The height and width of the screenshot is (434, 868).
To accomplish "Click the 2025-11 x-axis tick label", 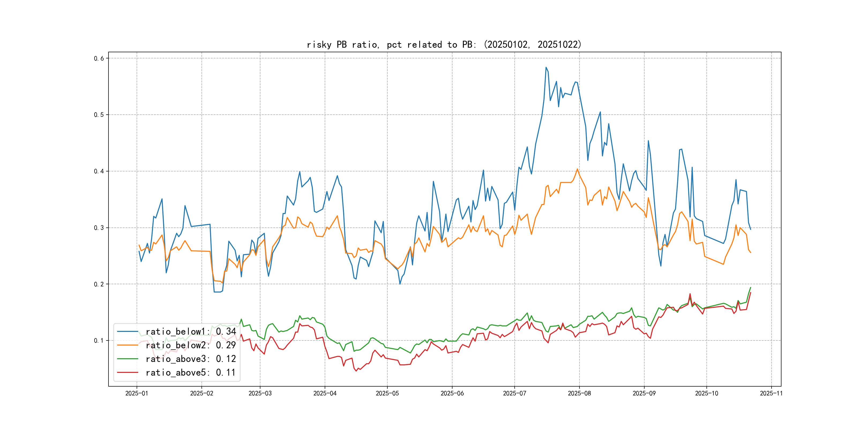I will pos(771,393).
